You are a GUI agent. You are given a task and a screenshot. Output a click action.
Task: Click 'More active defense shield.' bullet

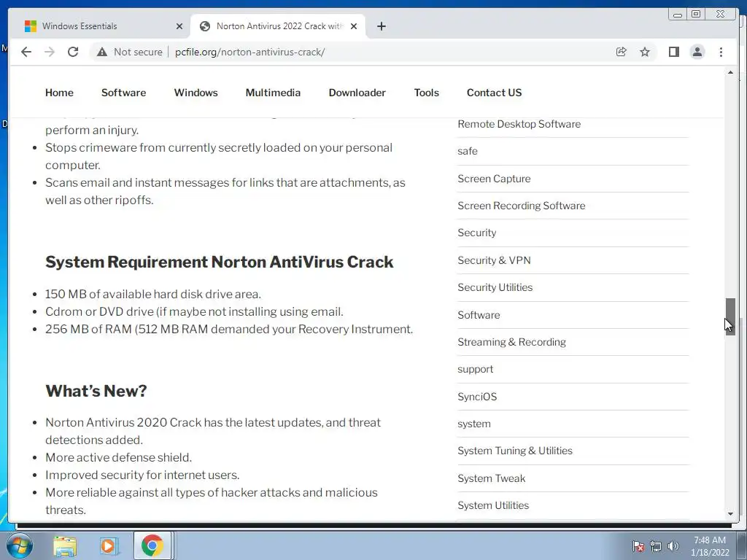(118, 457)
